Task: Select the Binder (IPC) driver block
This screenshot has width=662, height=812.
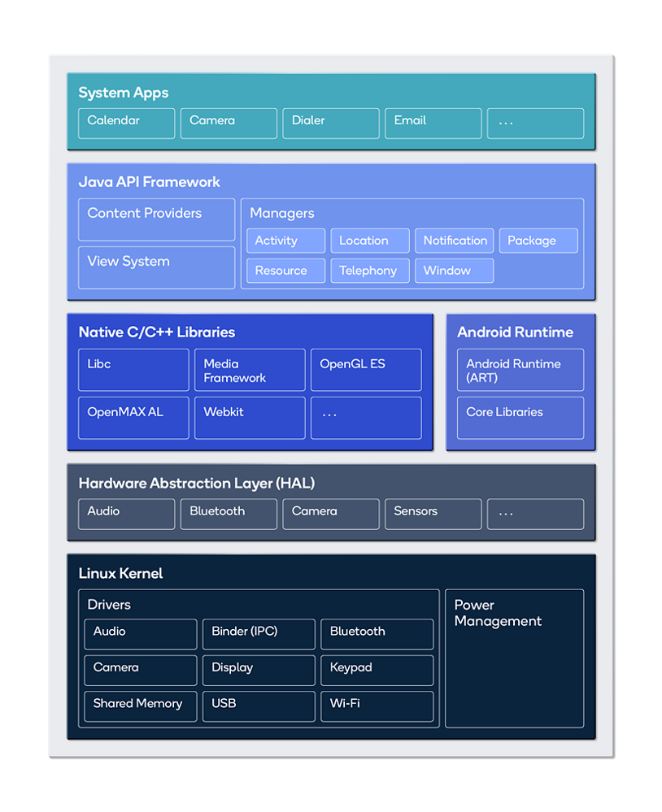Action: (258, 633)
